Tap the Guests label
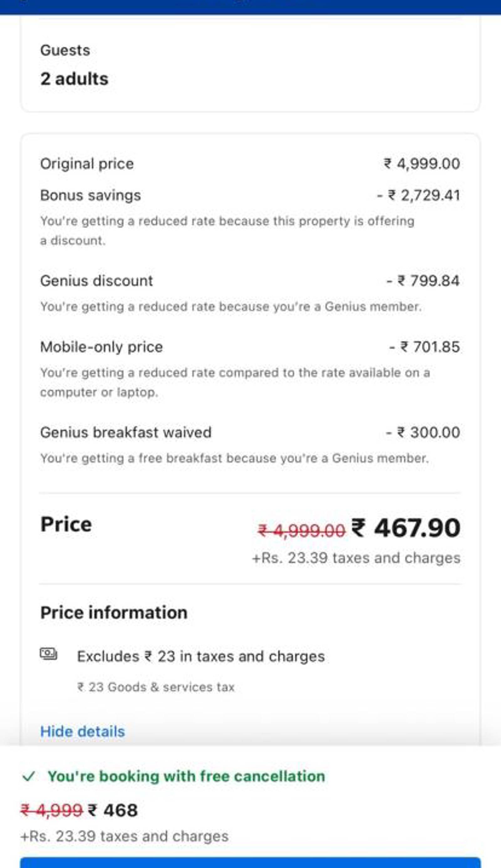The width and height of the screenshot is (501, 868). coord(65,50)
